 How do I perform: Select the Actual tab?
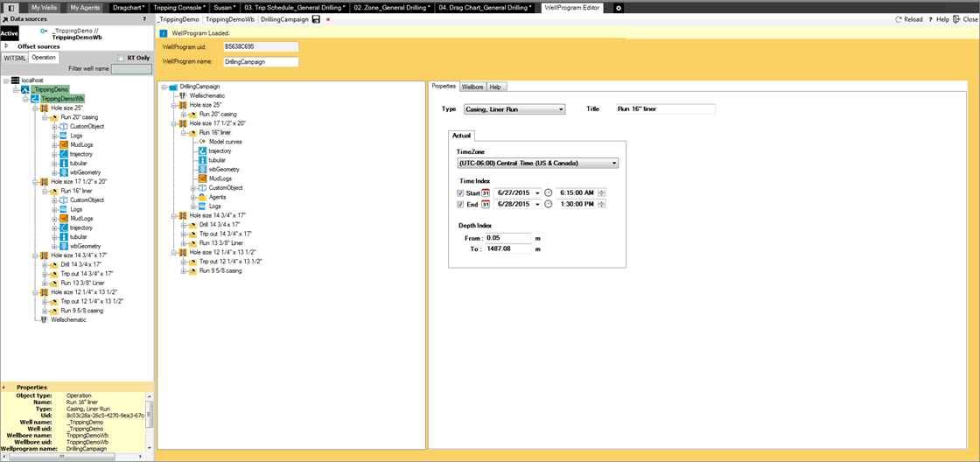pyautogui.click(x=461, y=136)
